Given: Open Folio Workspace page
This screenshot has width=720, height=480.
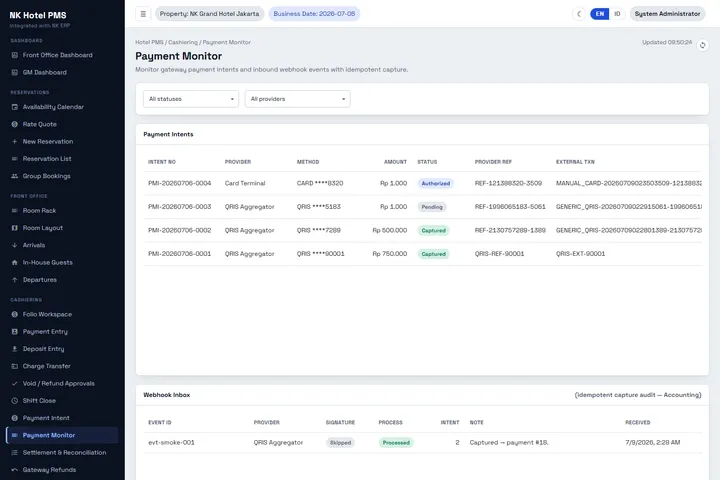Looking at the screenshot, I should pos(62,315).
